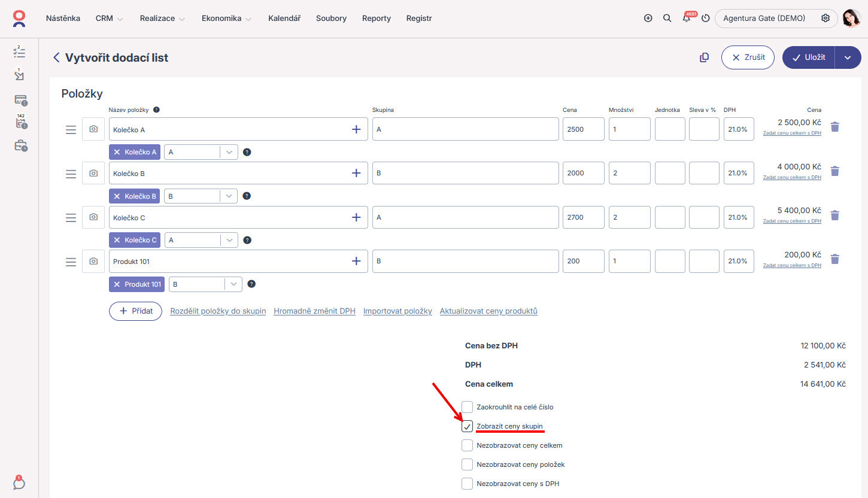Check Nezobrazovat ceny s DPH
868x498 pixels.
coord(468,483)
